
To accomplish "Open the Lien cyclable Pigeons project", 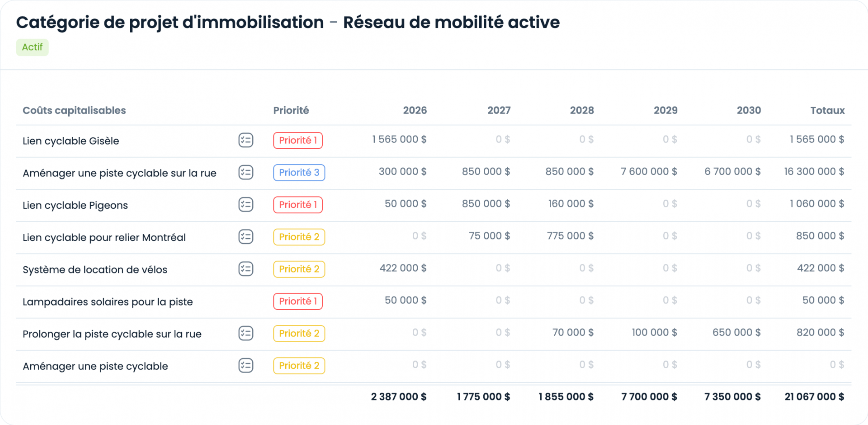I will 75,205.
